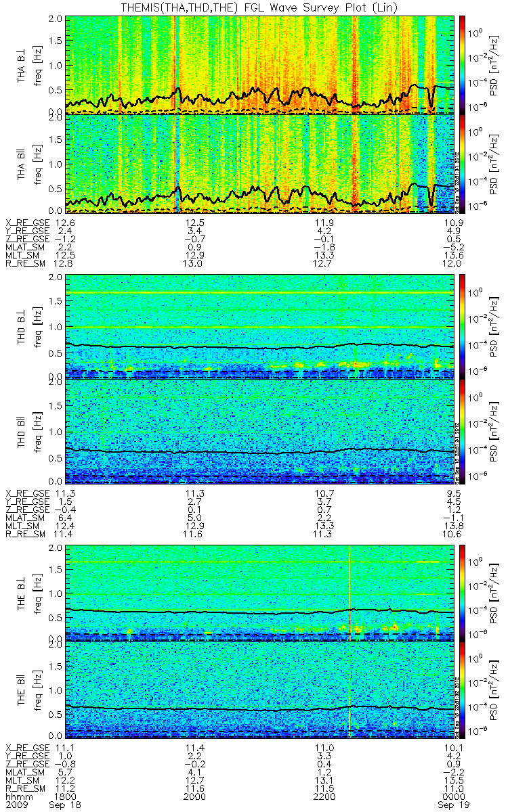Click the 0000 time tick label
This screenshot has height=812, width=508.
pos(452,797)
